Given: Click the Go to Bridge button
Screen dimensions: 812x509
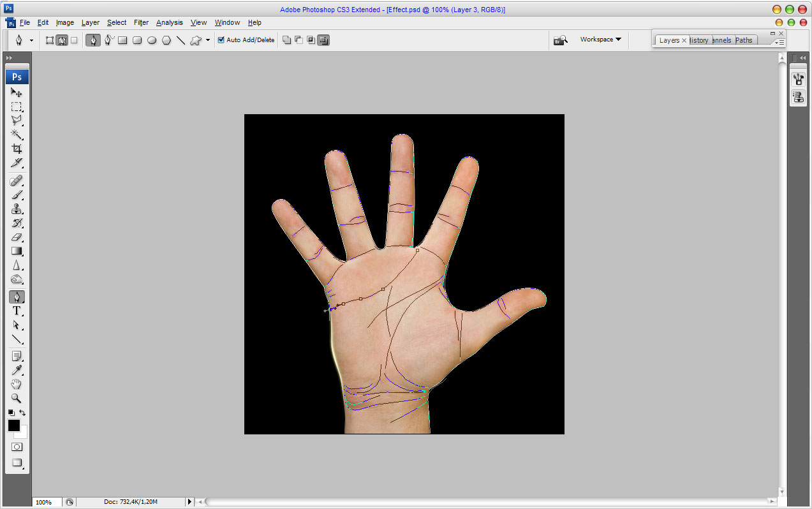Looking at the screenshot, I should point(560,40).
